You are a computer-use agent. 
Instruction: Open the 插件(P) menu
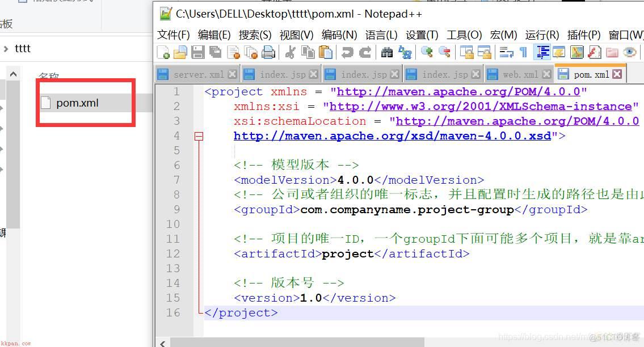[584, 35]
